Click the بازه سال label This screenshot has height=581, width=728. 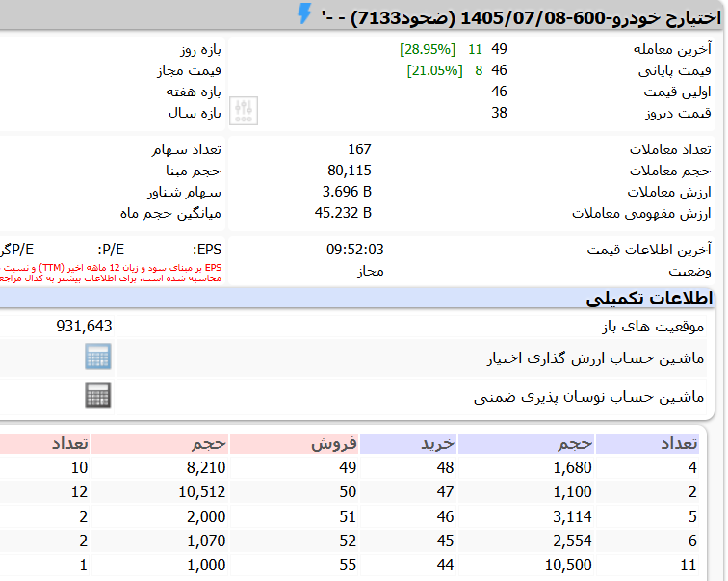point(195,113)
